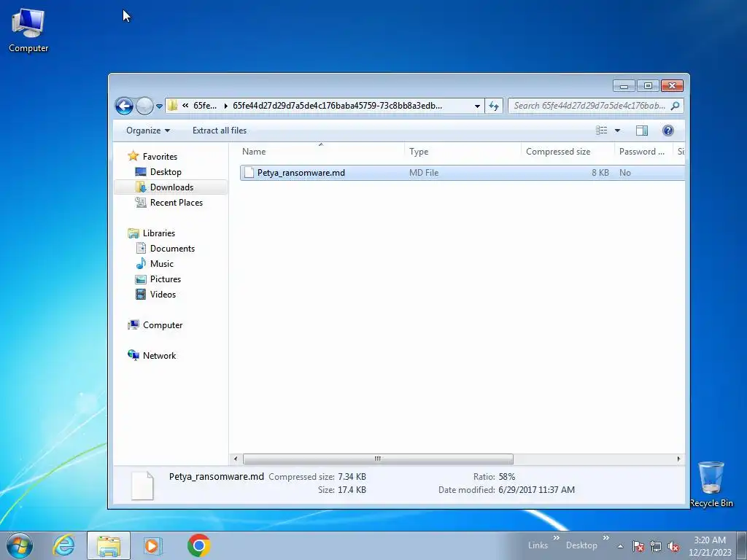Screen dimensions: 747x560
Task: Minimize the Explorer window
Action: [x=624, y=86]
